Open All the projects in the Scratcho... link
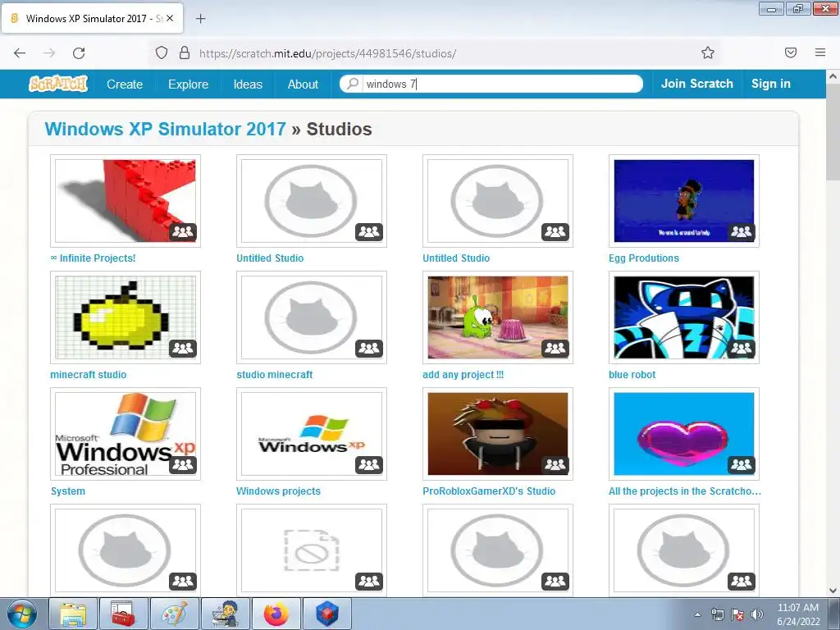The width and height of the screenshot is (840, 630). (x=685, y=491)
